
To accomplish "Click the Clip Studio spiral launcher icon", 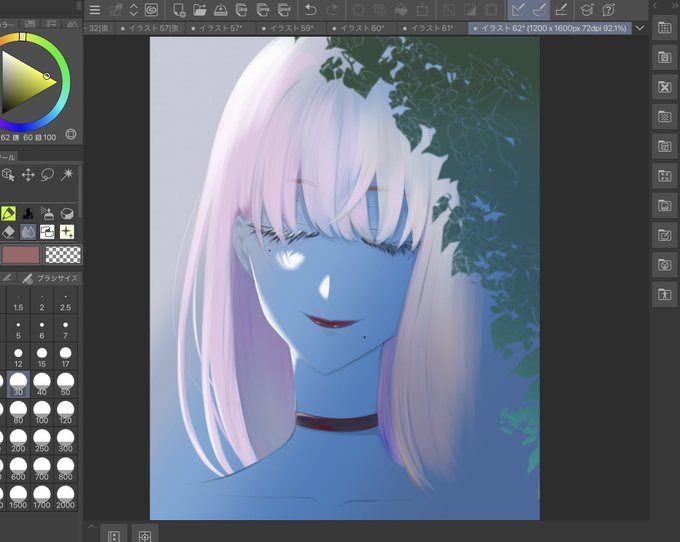I will (151, 10).
